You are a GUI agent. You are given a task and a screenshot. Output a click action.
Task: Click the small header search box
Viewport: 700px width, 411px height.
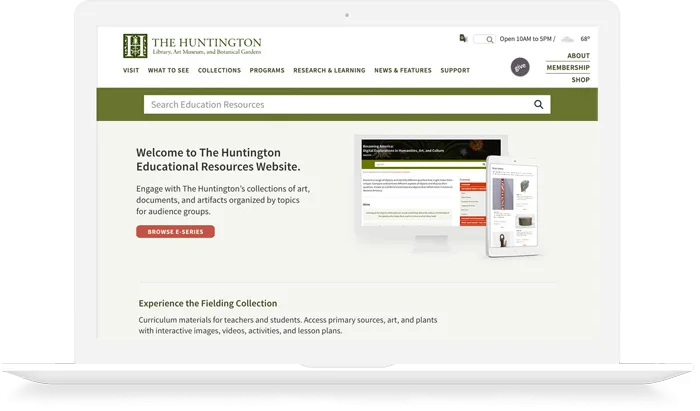tap(484, 39)
